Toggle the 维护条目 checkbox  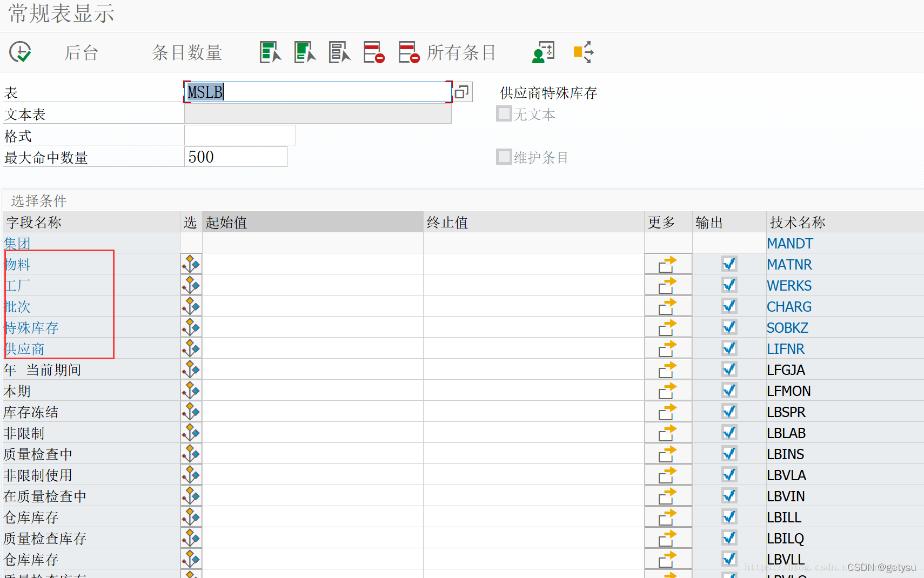coord(504,157)
